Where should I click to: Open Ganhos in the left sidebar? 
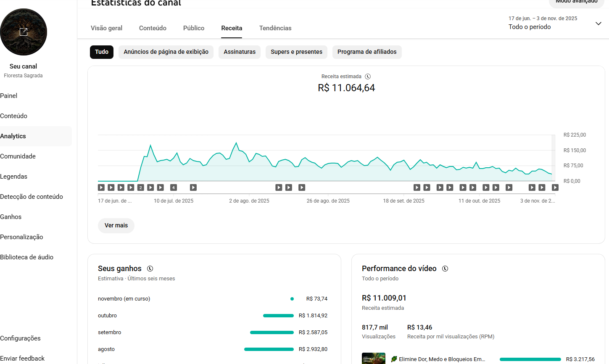pyautogui.click(x=11, y=217)
